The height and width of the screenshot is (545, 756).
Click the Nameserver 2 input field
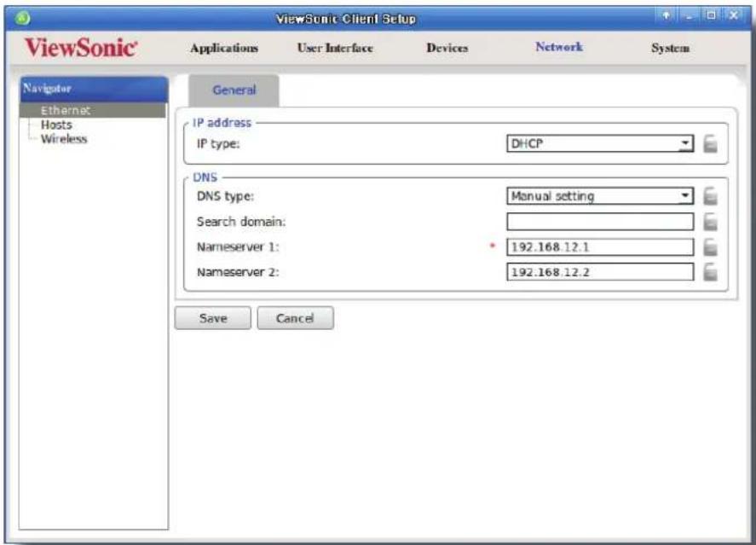click(600, 272)
